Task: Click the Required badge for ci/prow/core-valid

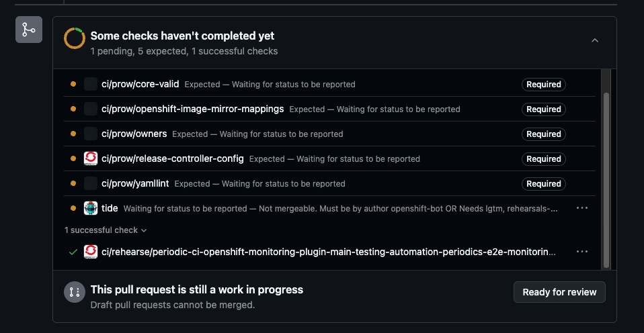Action: pos(544,85)
